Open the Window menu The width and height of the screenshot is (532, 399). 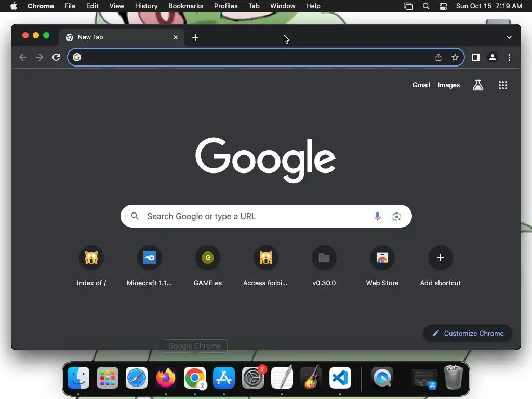pyautogui.click(x=283, y=6)
